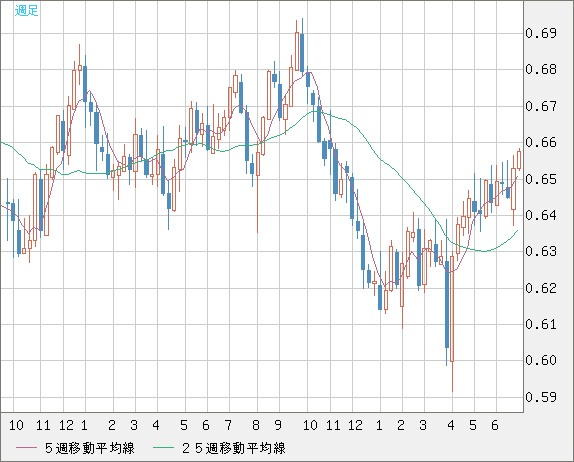
Task: Click the highest blue candle near 0.69
Action: pos(302,52)
